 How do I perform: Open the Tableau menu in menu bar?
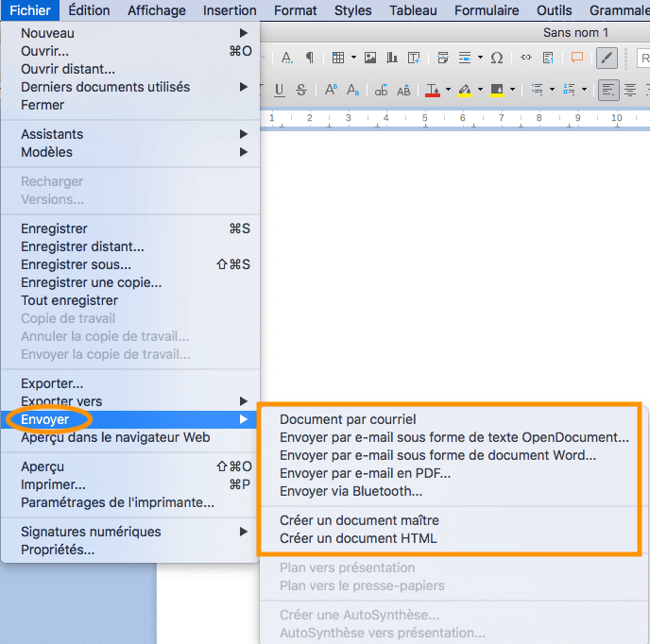tap(413, 10)
